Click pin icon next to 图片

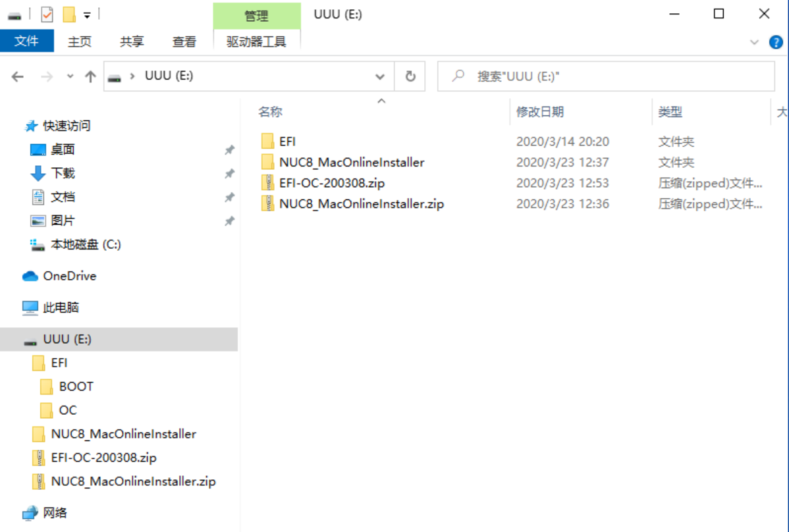point(229,221)
